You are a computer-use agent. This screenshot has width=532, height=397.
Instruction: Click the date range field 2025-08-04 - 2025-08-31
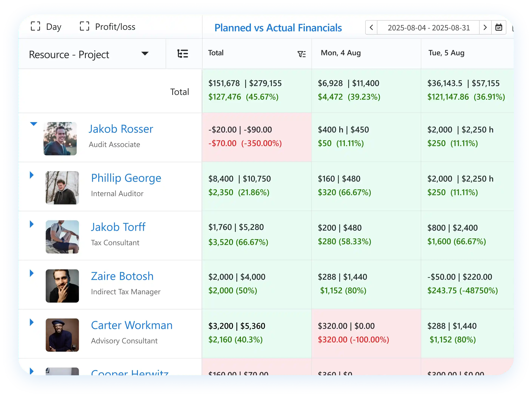(428, 27)
